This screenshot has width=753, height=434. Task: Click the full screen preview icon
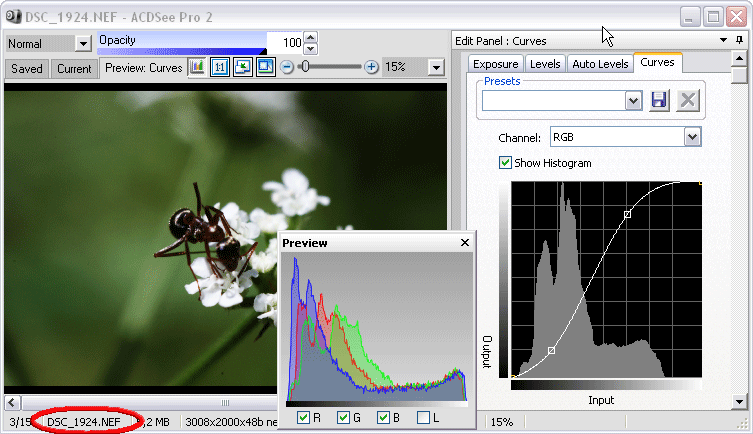pyautogui.click(x=266, y=67)
